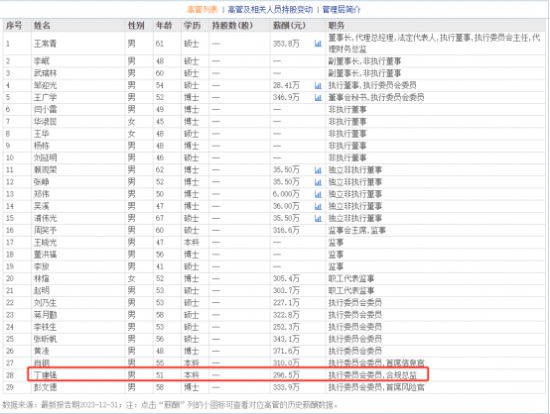
Task: Click salary value 346.9万 in row 5
Action: (x=286, y=97)
